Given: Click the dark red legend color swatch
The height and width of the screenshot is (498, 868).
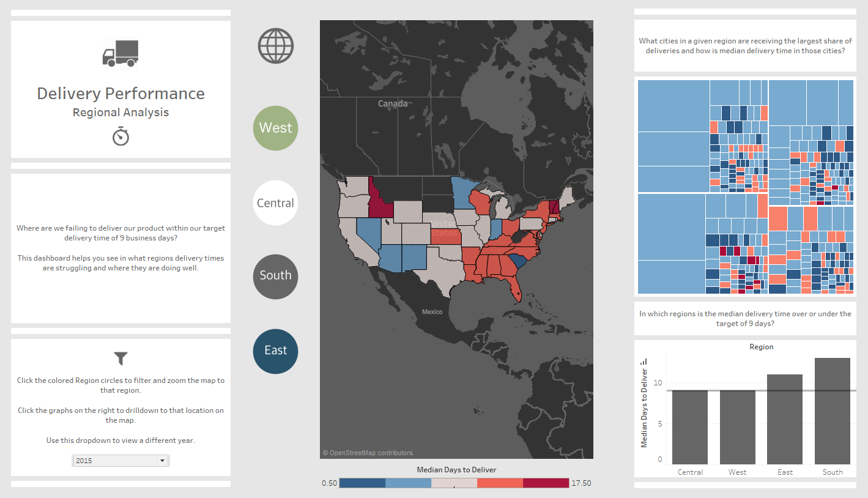Looking at the screenshot, I should click(546, 483).
